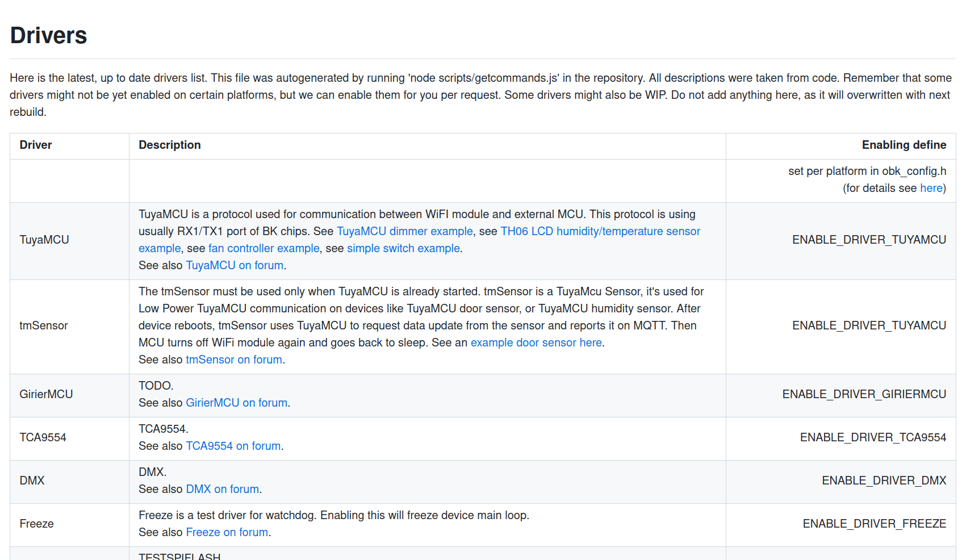This screenshot has height=560, width=962.
Task: Click the Drivers page heading
Action: pyautogui.click(x=49, y=35)
